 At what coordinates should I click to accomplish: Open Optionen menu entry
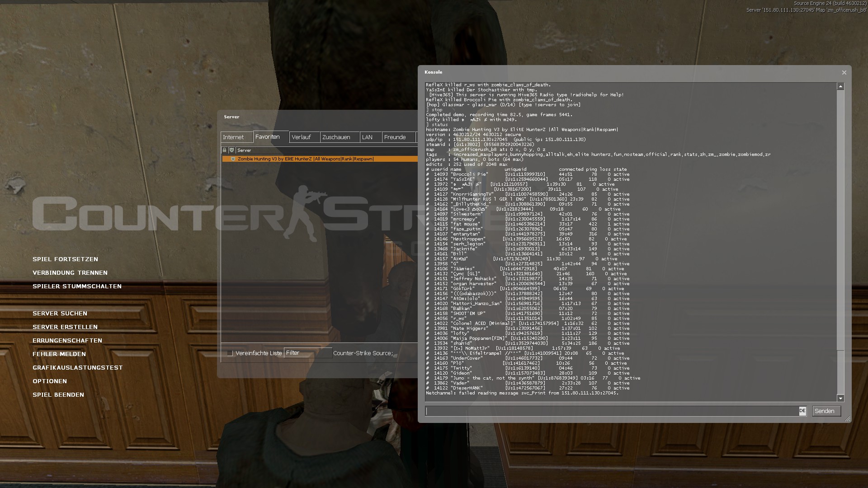50,381
